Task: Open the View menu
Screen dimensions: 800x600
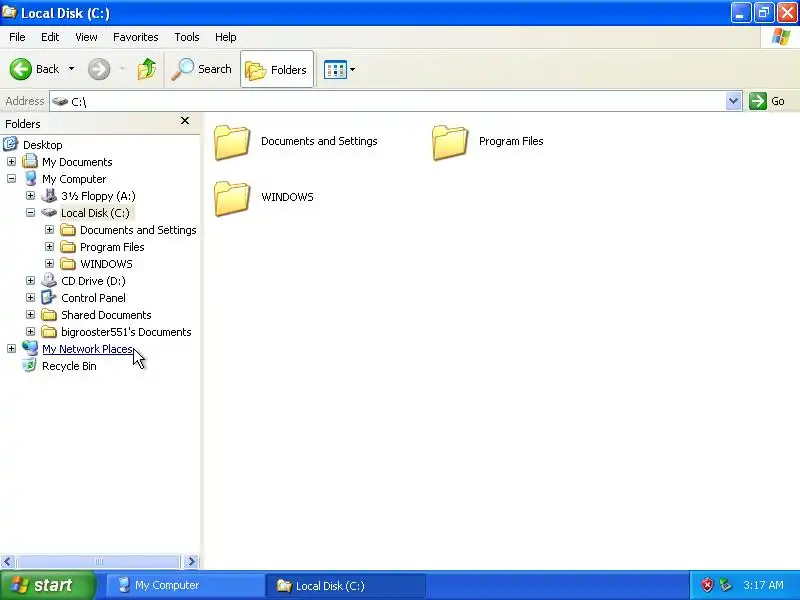Action: (86, 37)
